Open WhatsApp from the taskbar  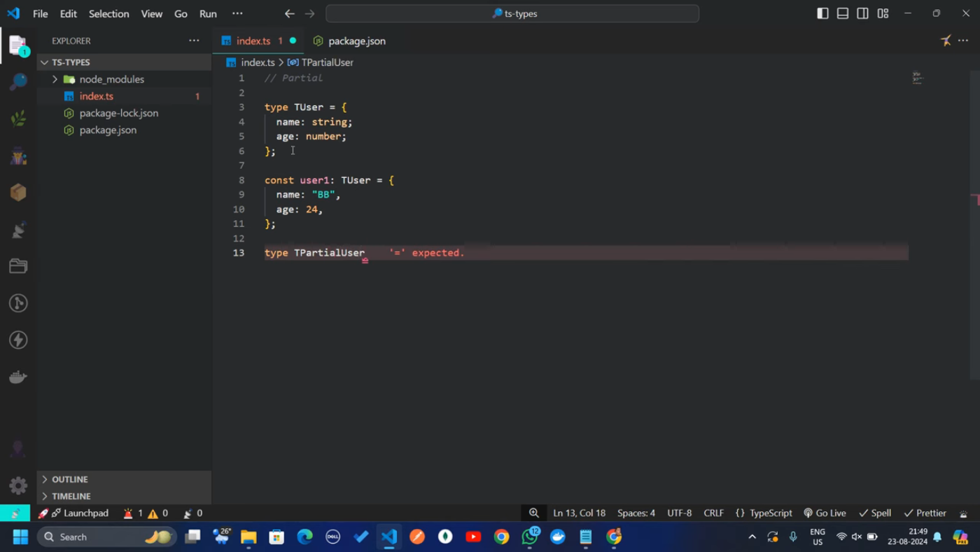[x=530, y=537]
